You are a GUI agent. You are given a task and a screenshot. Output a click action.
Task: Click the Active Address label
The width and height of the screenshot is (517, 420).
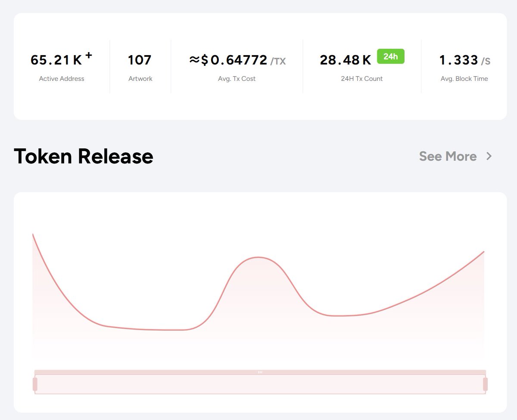pos(62,79)
